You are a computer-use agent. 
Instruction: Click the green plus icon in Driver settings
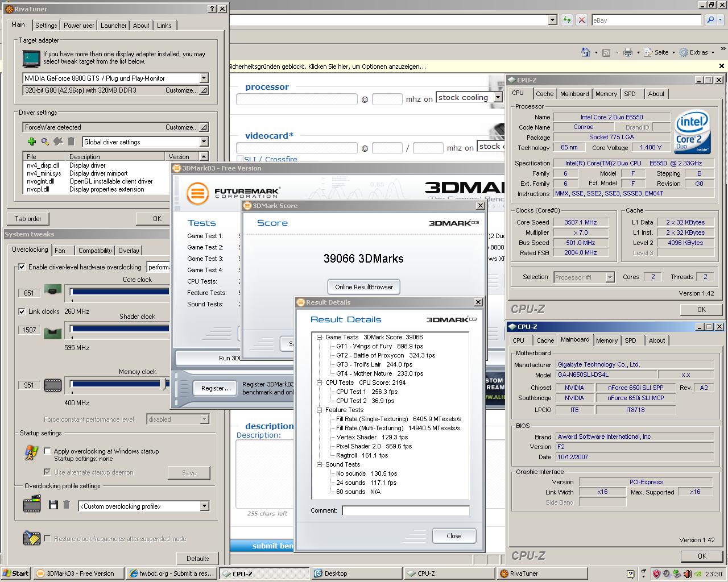(x=32, y=142)
